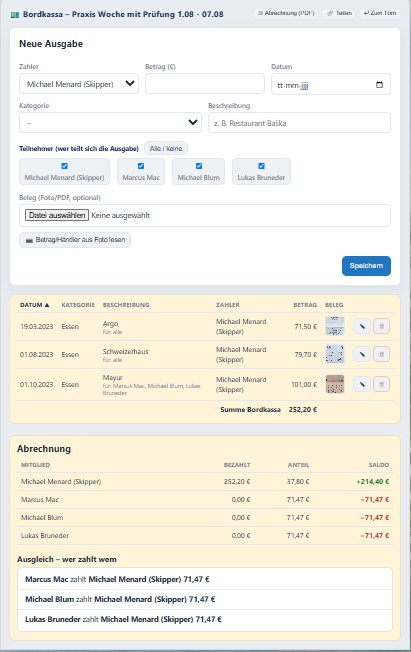Image resolution: width=411 pixels, height=652 pixels.
Task: Save the expense with Speichern
Action: pyautogui.click(x=366, y=266)
